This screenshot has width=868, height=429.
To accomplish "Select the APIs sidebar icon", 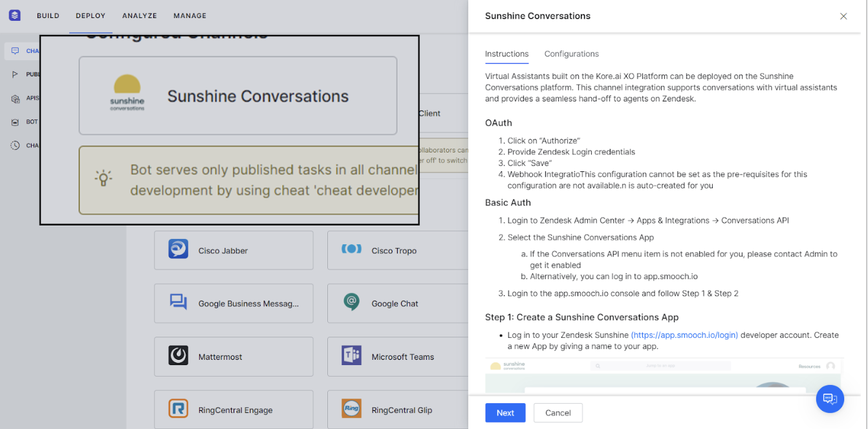I will pos(15,98).
